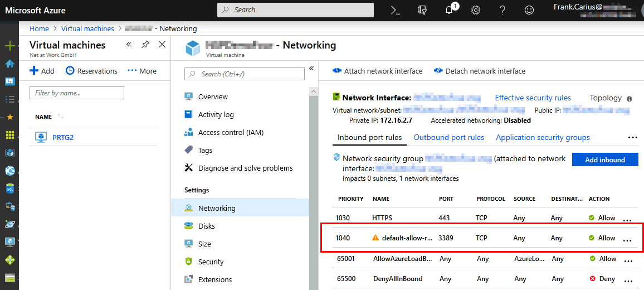This screenshot has height=290, width=644.
Task: Open More options for virtual machines
Action: 142,71
